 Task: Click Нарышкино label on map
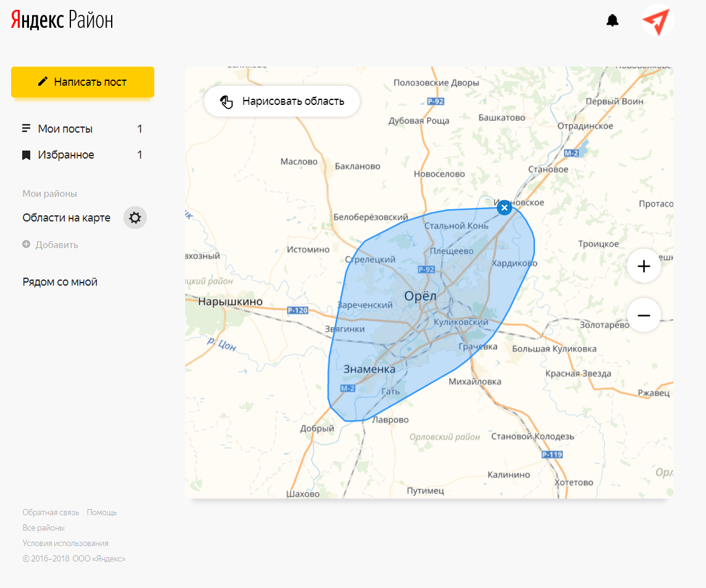click(x=230, y=301)
